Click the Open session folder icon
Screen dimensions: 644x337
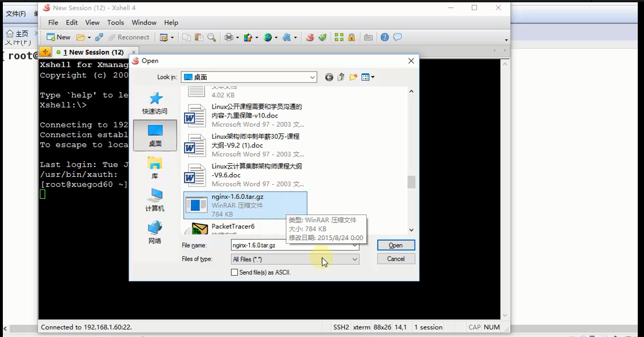81,38
